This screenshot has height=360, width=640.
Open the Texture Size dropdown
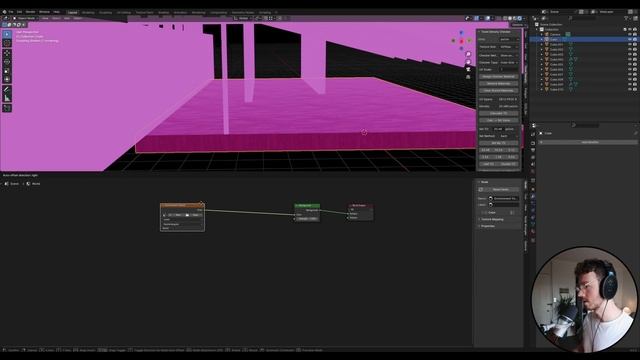tap(509, 47)
